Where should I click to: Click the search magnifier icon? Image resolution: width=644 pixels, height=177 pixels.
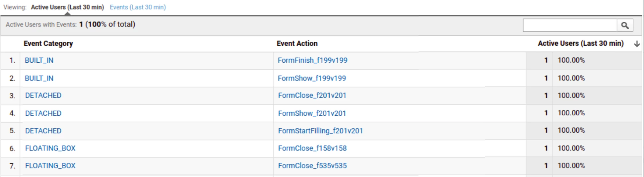tap(625, 26)
